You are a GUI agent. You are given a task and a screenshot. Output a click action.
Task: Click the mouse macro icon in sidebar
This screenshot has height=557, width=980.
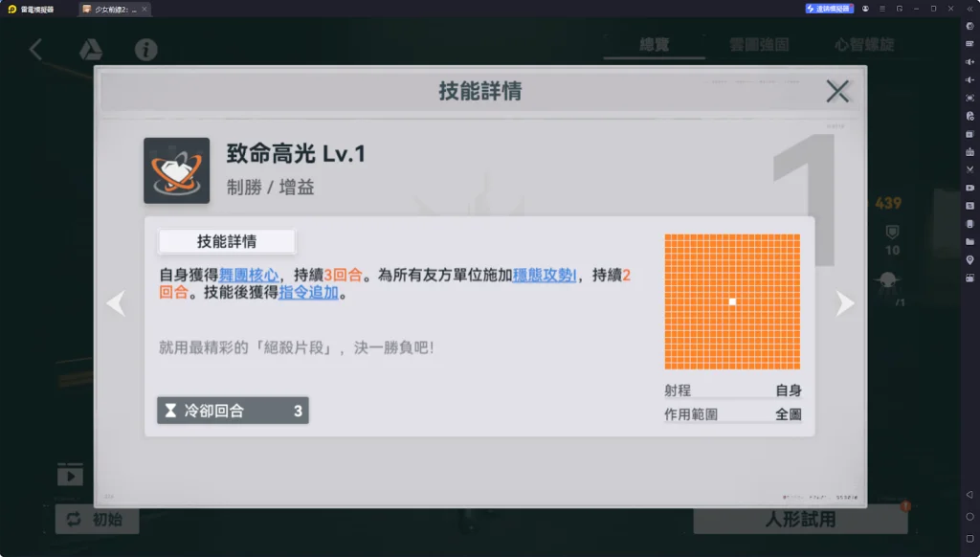tap(970, 116)
